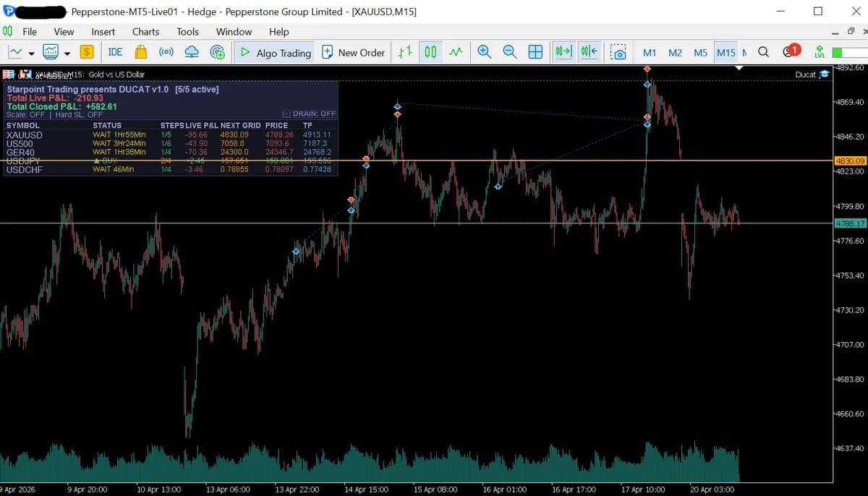
Task: Click the green LVL icon
Action: (820, 52)
